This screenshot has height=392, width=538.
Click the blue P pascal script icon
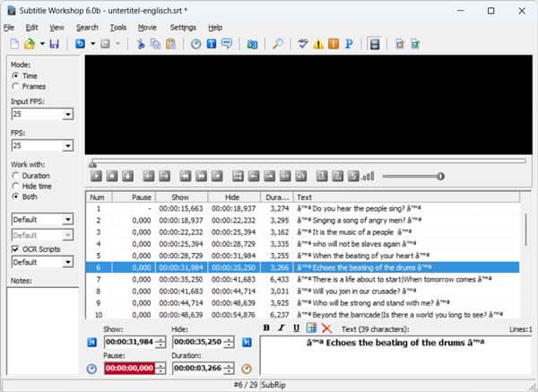(349, 44)
